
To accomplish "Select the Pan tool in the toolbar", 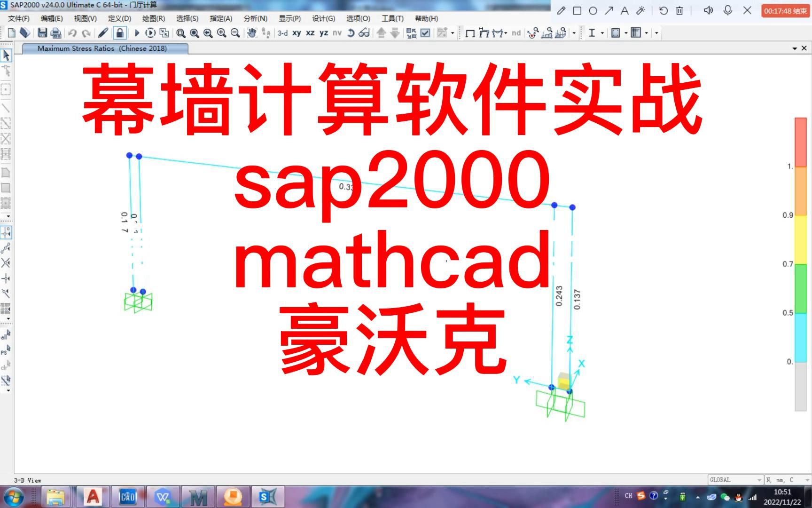I will [252, 33].
